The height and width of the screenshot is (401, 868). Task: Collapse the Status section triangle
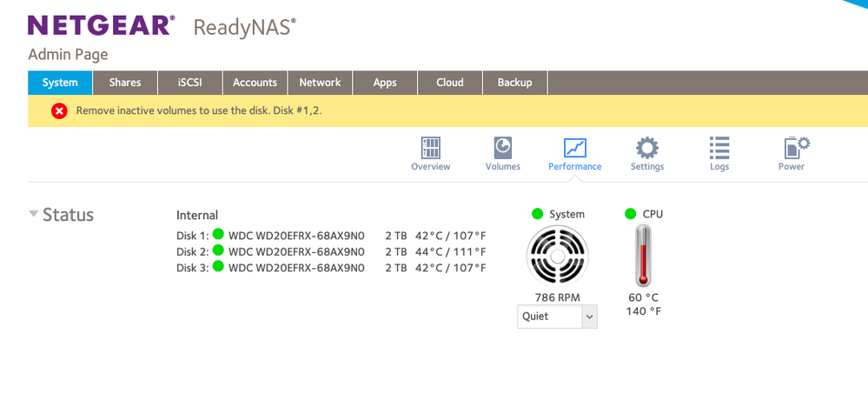coord(33,215)
